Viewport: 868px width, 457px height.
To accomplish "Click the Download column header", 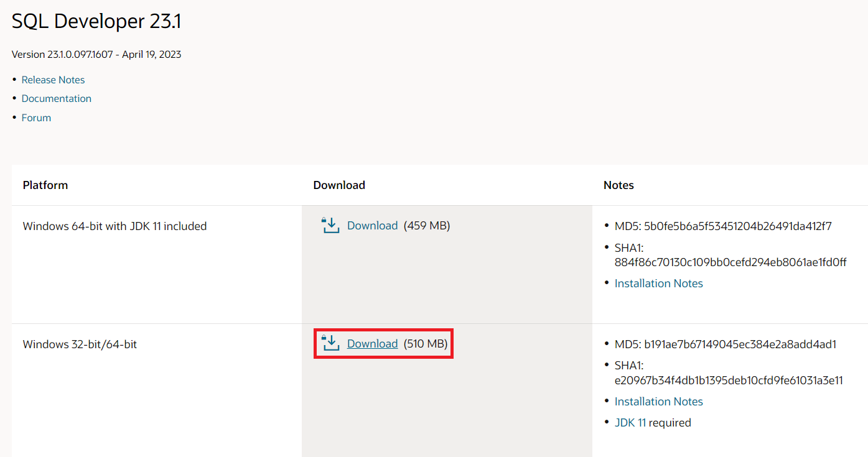I will pos(339,185).
